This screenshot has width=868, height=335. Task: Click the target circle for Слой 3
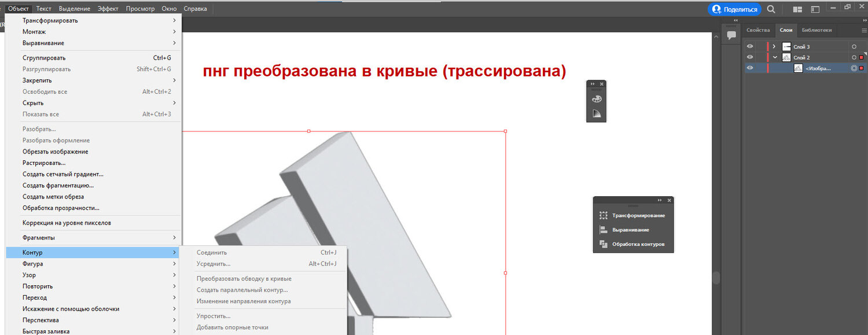tap(854, 46)
